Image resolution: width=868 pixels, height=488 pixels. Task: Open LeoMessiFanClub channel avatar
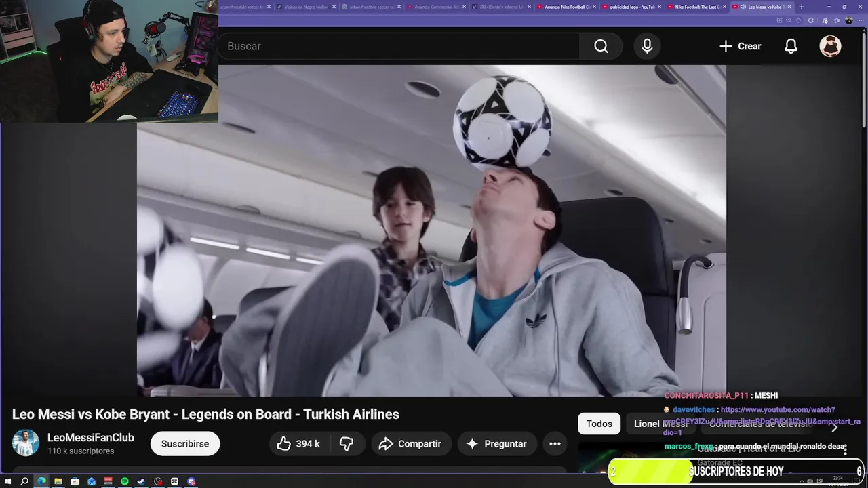click(x=26, y=443)
